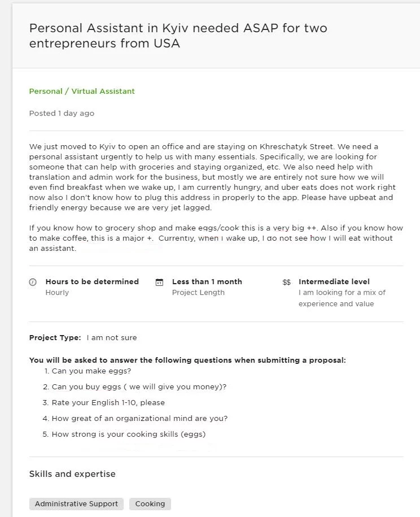Click the Hours to be determined label
420x517 pixels.
coord(92,281)
